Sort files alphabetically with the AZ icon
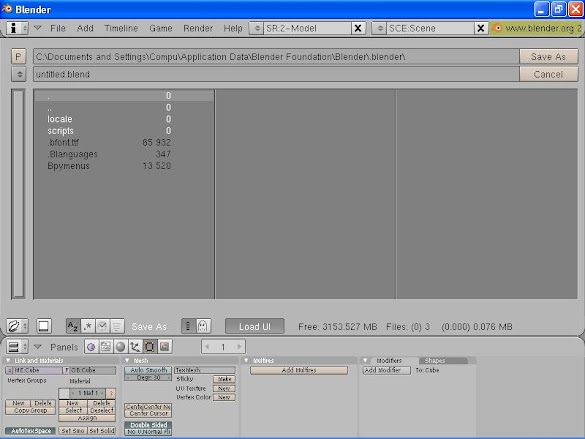 click(73, 326)
